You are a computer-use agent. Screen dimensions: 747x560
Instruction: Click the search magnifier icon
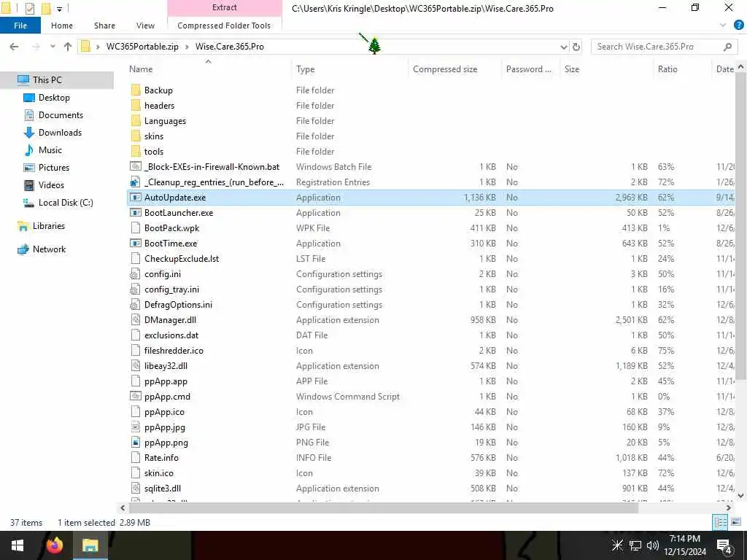tap(727, 47)
